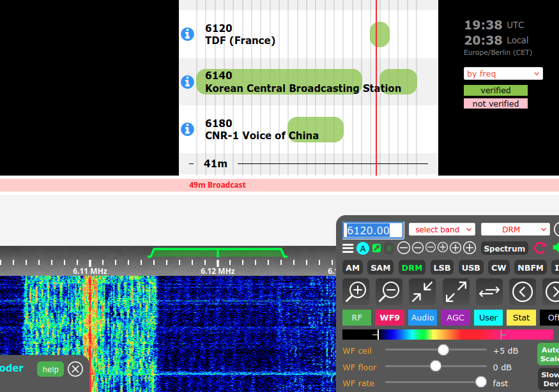Open the Audio settings tab
The height and width of the screenshot is (392, 559).
tap(422, 317)
